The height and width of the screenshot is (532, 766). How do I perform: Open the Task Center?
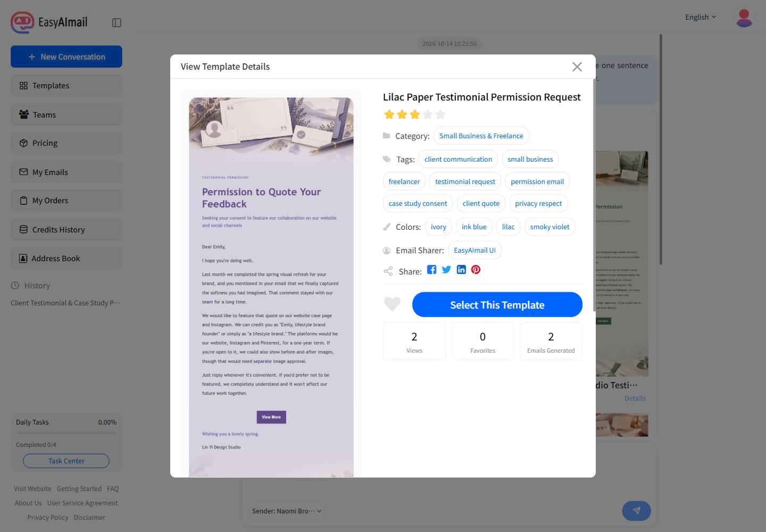coord(66,461)
